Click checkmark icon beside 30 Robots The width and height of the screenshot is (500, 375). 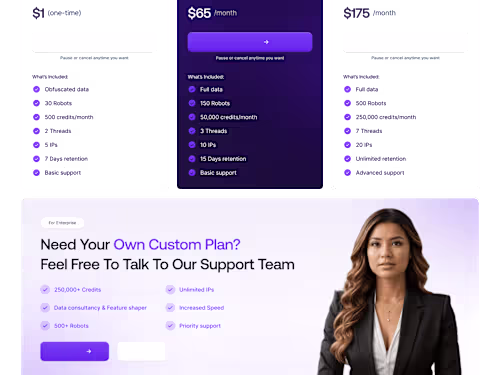(36, 103)
